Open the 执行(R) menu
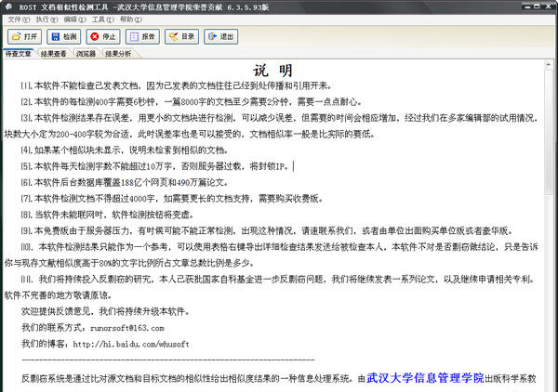This screenshot has height=392, width=558. [46, 19]
